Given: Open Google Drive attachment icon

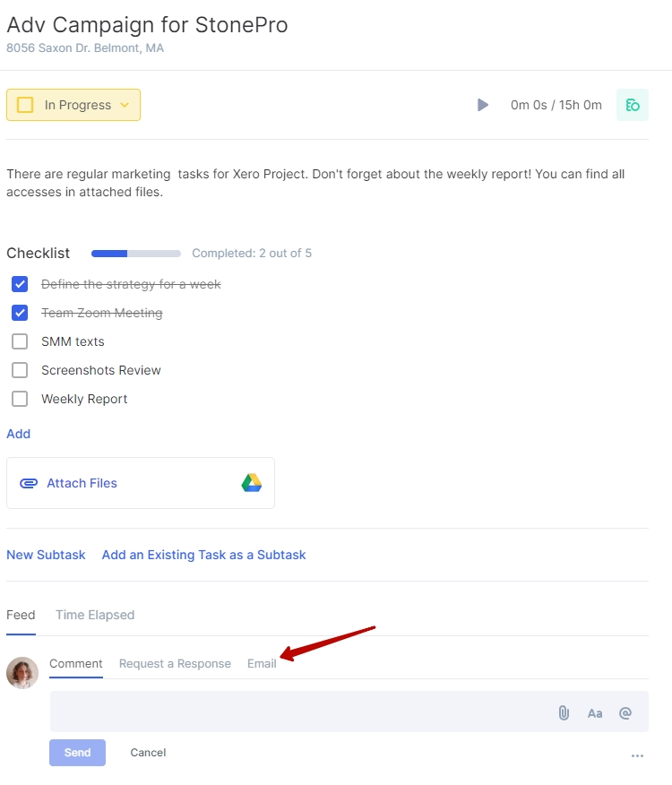Looking at the screenshot, I should pos(252,483).
